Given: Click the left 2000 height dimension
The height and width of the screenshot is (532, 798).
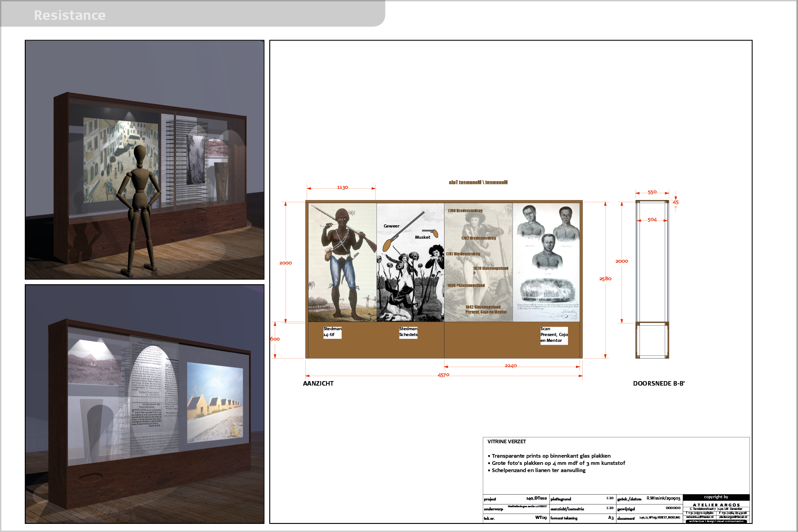Looking at the screenshot, I should (286, 263).
